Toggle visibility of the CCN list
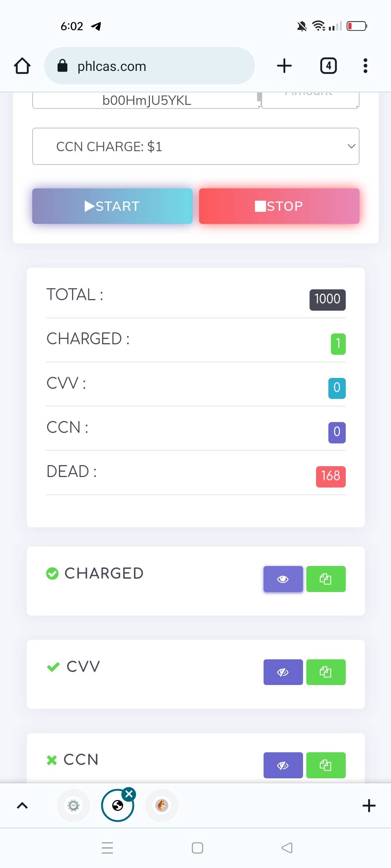 click(x=283, y=765)
